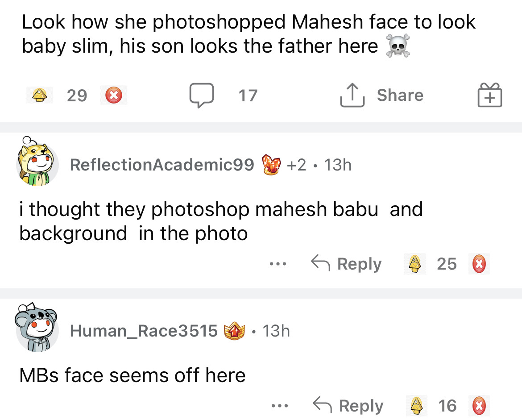Viewport: 522px width, 420px height.
Task: Downvote ReflectionAcademic99's comment
Action: tap(479, 264)
